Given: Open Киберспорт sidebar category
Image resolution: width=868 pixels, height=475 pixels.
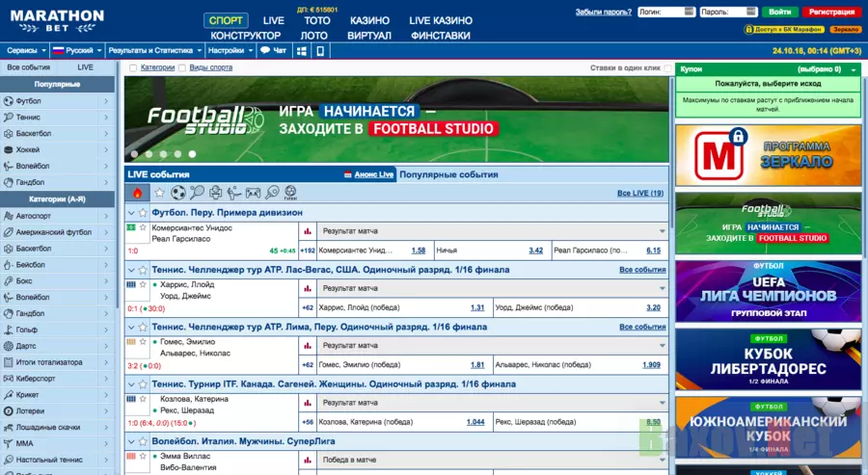Looking at the screenshot, I should point(58,379).
